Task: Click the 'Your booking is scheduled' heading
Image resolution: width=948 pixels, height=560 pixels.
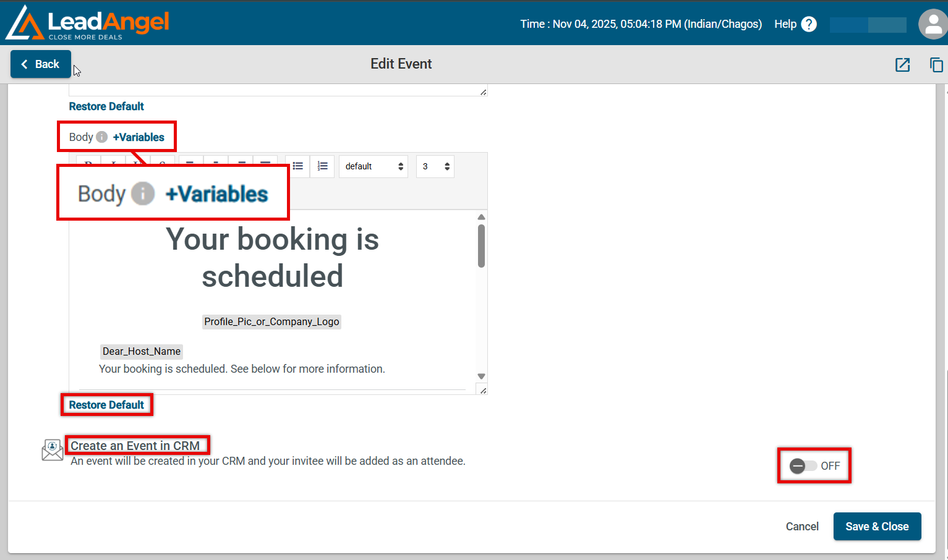Action: (x=272, y=257)
